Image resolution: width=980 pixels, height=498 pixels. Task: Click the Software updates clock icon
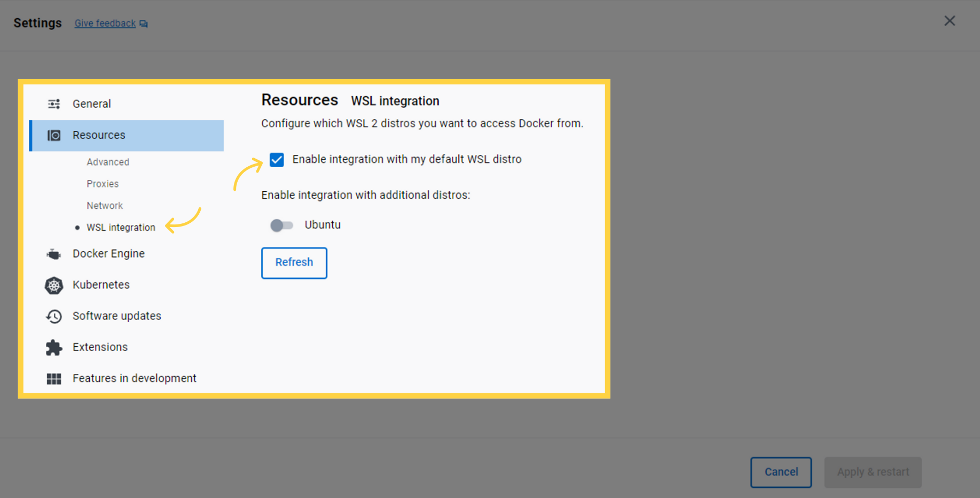point(54,316)
